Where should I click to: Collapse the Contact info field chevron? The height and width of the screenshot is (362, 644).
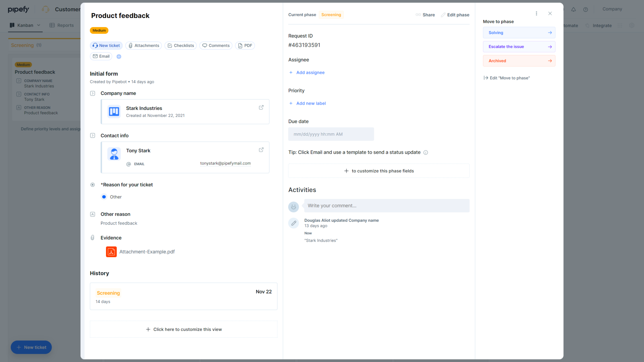[92, 135]
